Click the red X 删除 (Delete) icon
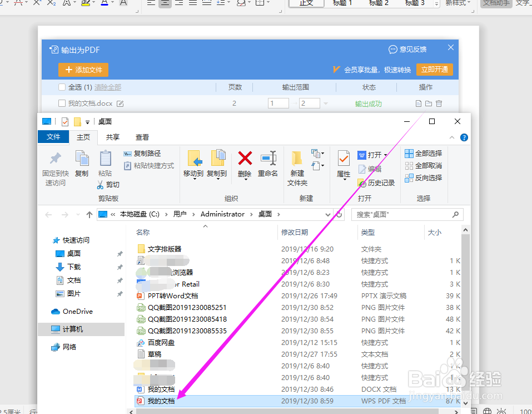532x414 pixels. [x=245, y=159]
